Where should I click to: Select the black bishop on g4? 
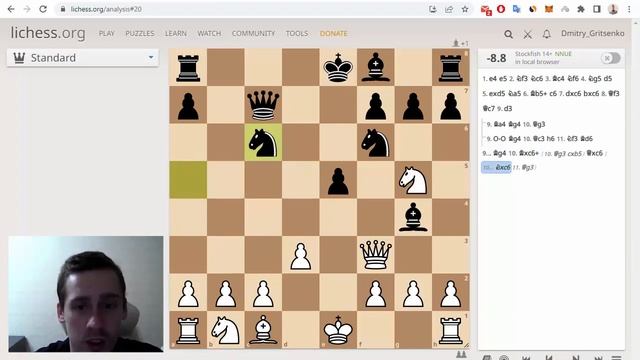point(413,218)
